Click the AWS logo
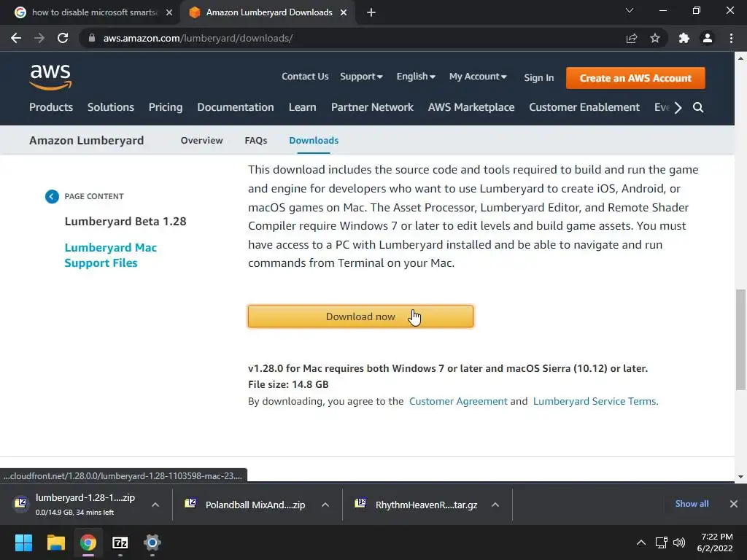Screen dimensions: 747x560 click(x=50, y=77)
